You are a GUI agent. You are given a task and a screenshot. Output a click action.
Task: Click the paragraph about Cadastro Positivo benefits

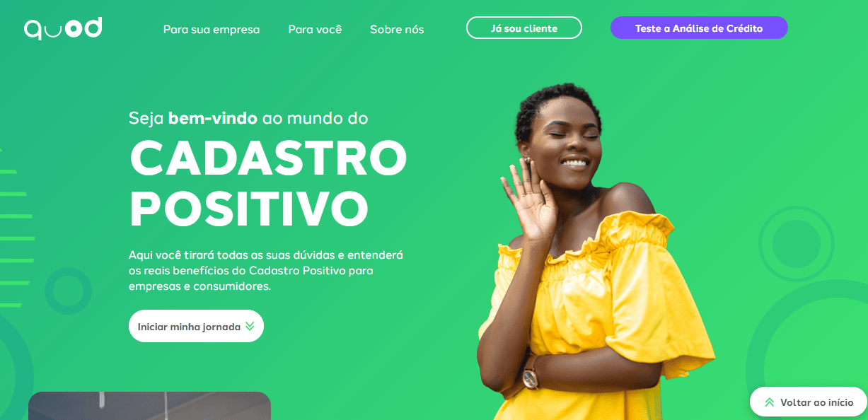(266, 270)
